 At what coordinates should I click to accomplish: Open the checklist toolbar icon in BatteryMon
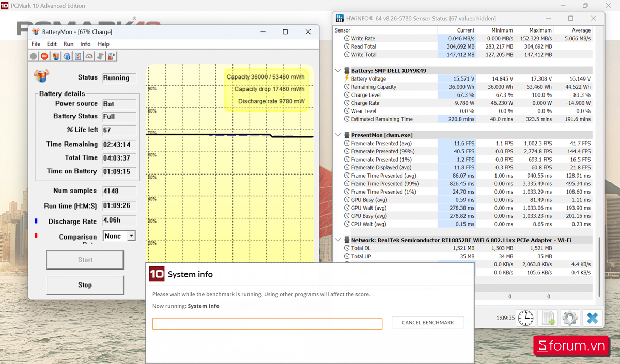(78, 56)
